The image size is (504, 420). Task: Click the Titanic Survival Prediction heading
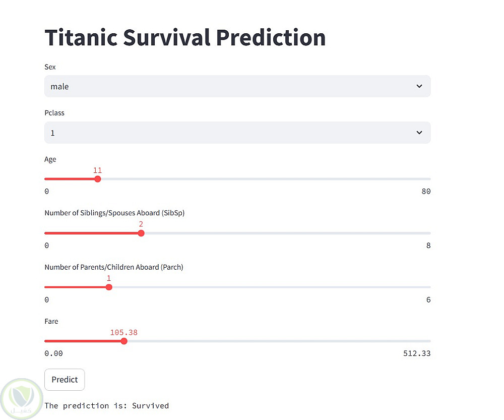click(x=185, y=38)
